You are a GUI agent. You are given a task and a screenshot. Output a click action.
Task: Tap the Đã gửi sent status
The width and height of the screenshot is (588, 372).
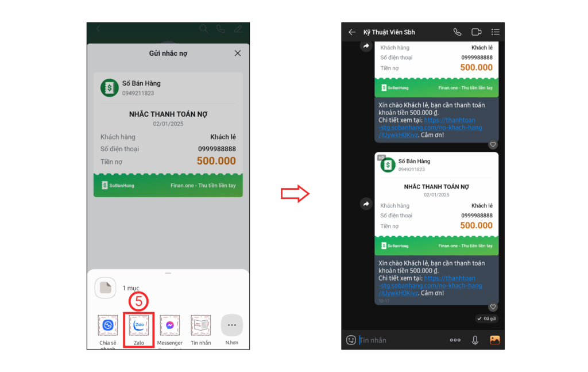click(487, 319)
